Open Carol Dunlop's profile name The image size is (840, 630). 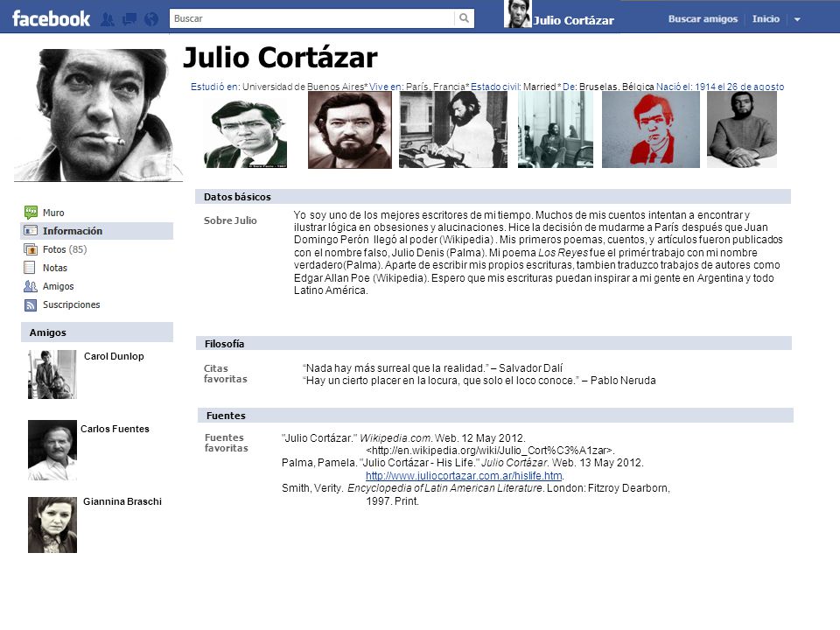tap(114, 356)
